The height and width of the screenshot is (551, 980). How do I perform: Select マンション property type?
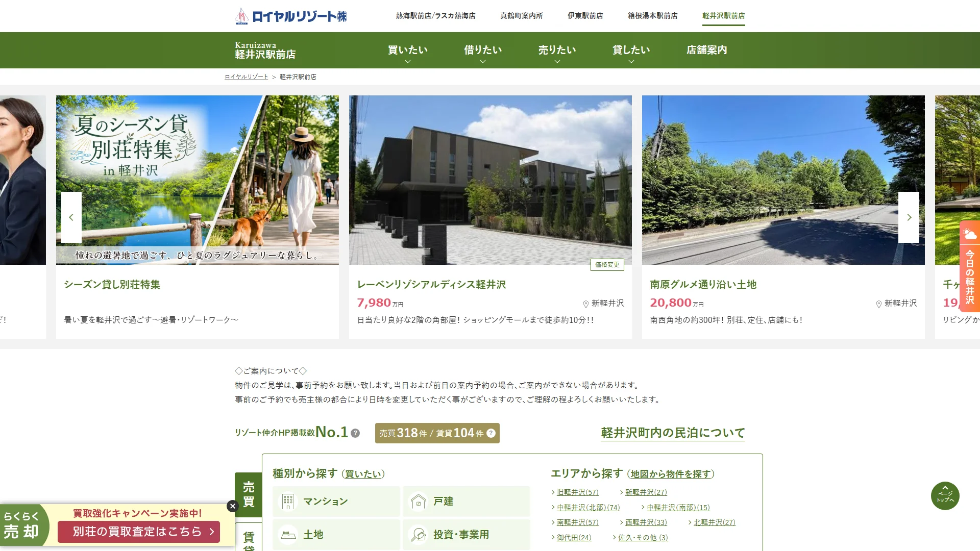(x=336, y=502)
